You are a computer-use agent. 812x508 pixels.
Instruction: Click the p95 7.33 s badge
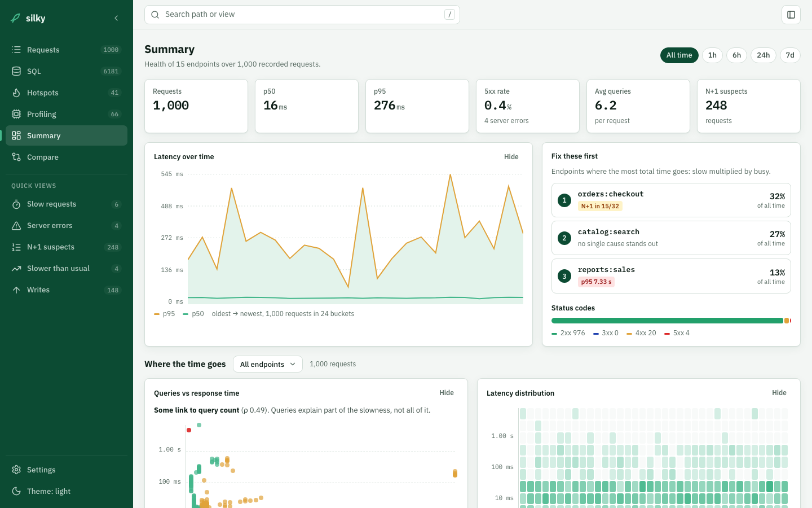pyautogui.click(x=596, y=282)
